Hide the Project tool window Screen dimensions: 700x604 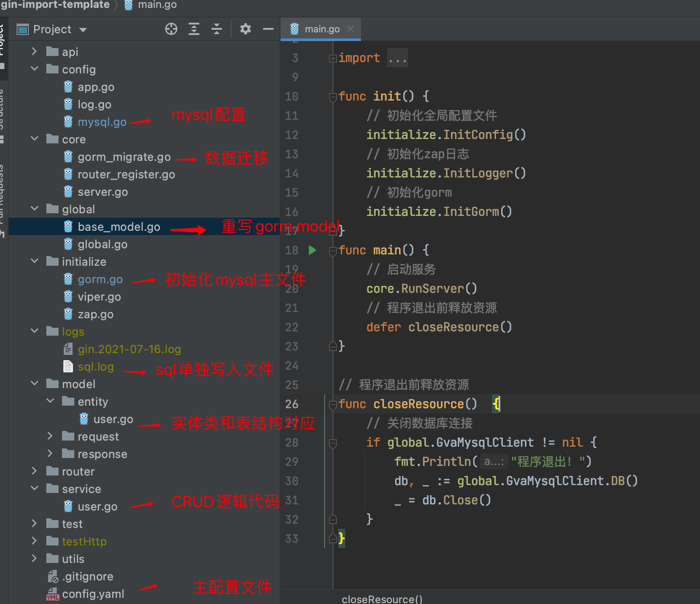[268, 29]
